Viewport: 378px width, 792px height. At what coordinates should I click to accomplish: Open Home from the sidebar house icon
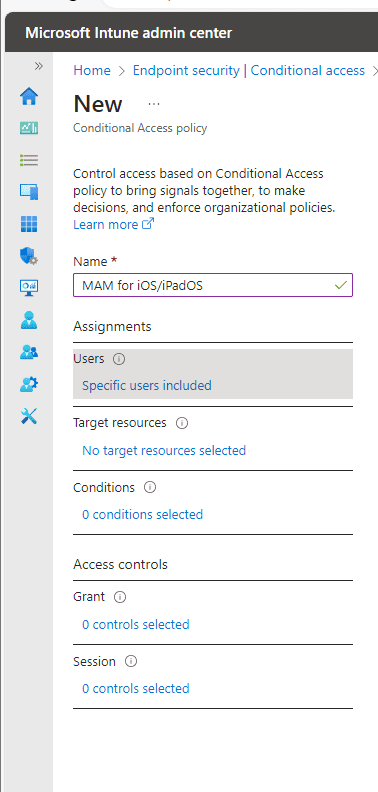tap(29, 96)
